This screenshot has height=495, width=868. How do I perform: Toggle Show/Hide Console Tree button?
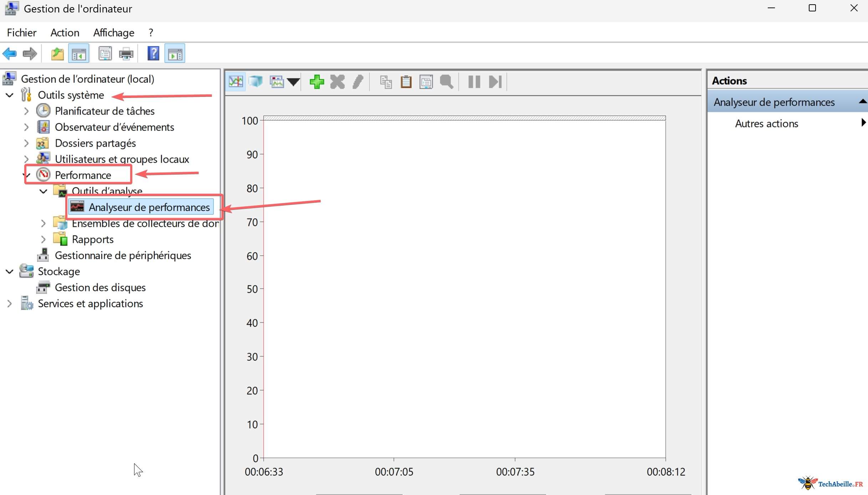point(78,54)
